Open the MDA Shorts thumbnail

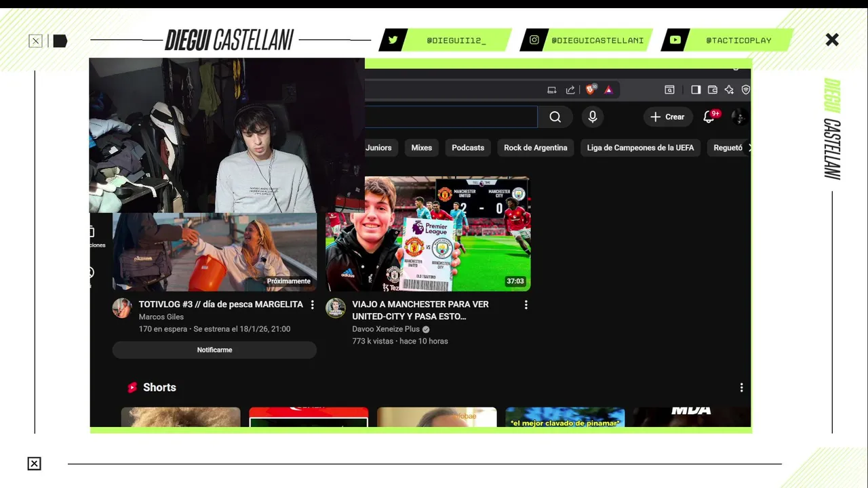pos(692,417)
